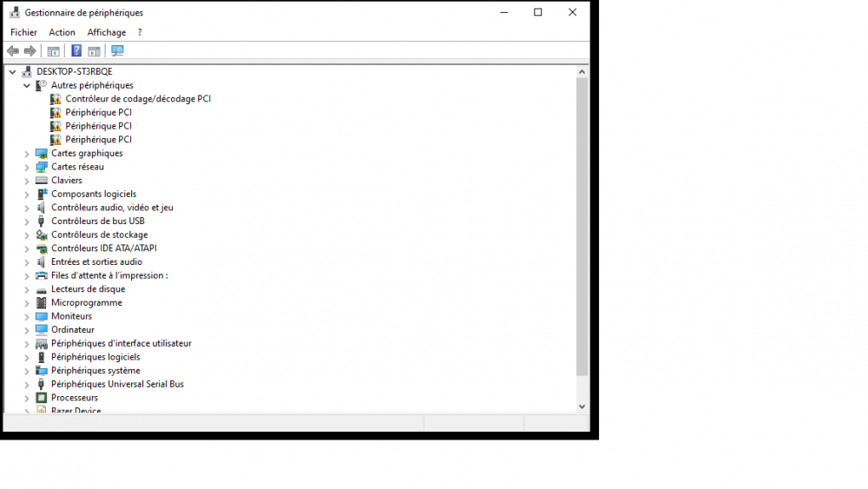
Task: Expand Périphériques d'interface utilisateur category
Action: pyautogui.click(x=27, y=344)
